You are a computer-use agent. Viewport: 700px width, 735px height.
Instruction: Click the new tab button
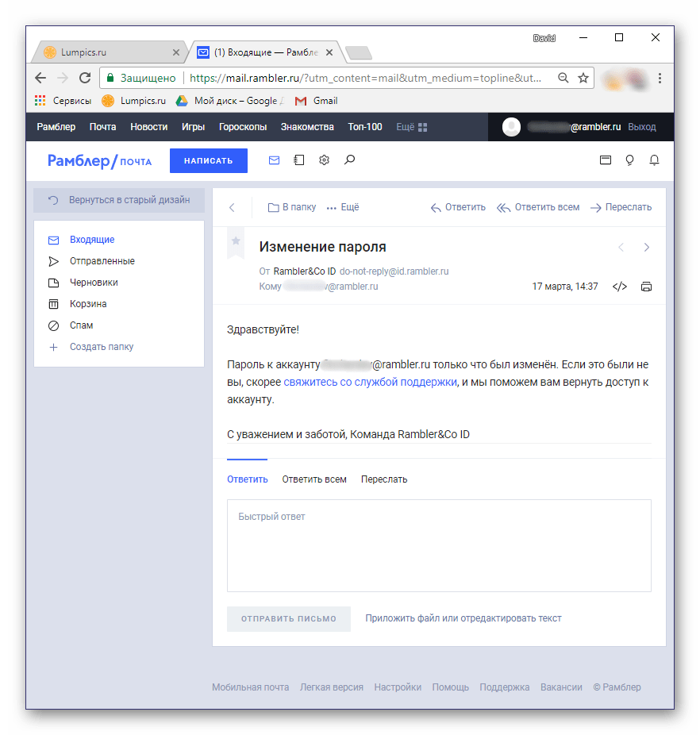(359, 52)
